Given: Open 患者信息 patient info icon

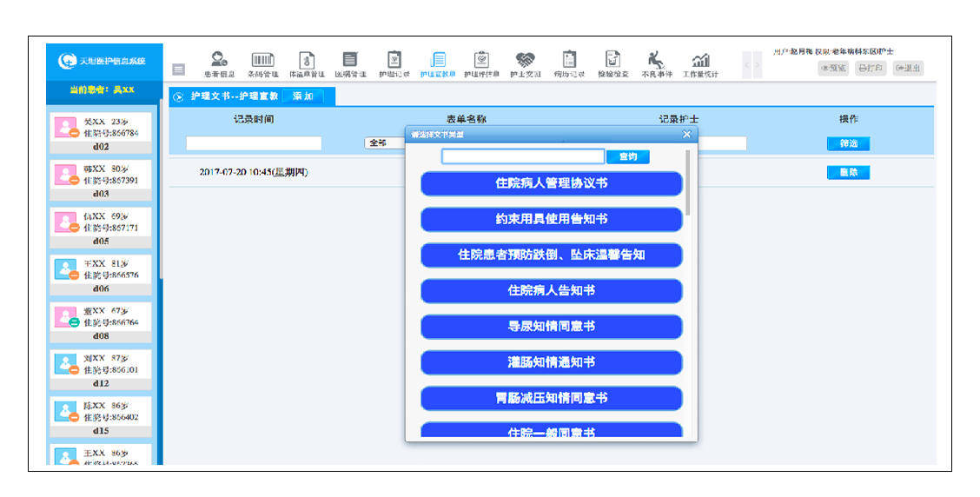Looking at the screenshot, I should pyautogui.click(x=219, y=62).
